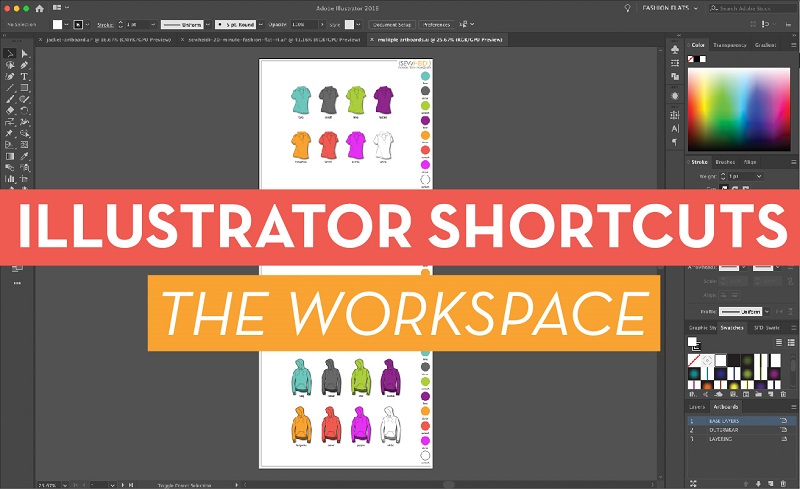Switch to the Graphic Styles tab
Viewport: 800px width, 489px height.
702,328
